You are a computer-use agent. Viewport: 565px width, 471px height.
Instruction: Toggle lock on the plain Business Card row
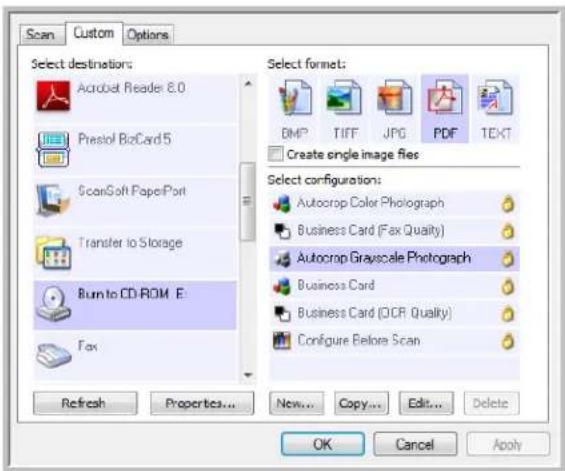click(x=508, y=286)
